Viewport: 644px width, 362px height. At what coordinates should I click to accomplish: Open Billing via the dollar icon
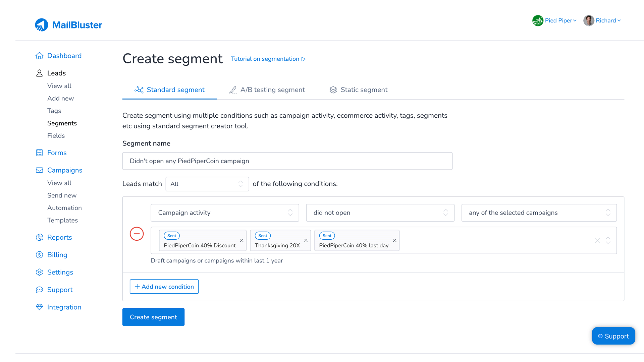coord(40,255)
